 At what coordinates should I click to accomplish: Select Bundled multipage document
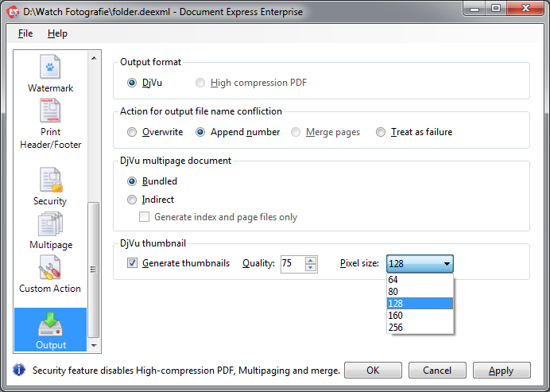[132, 181]
